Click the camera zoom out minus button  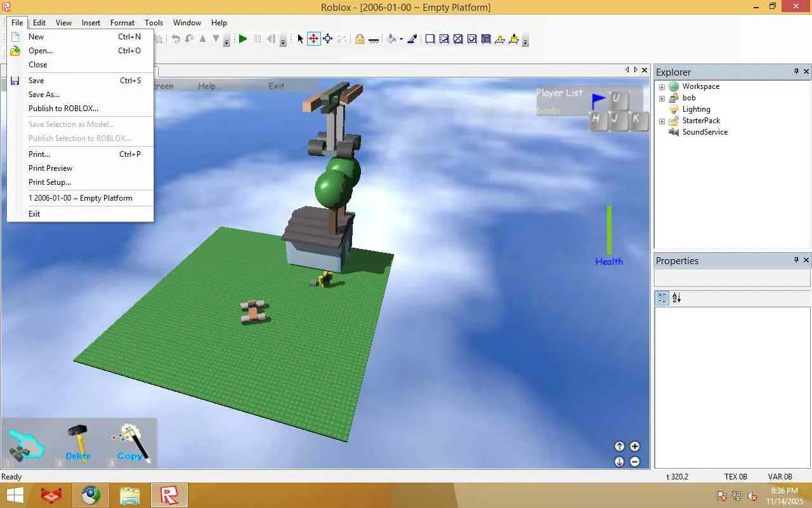(634, 462)
